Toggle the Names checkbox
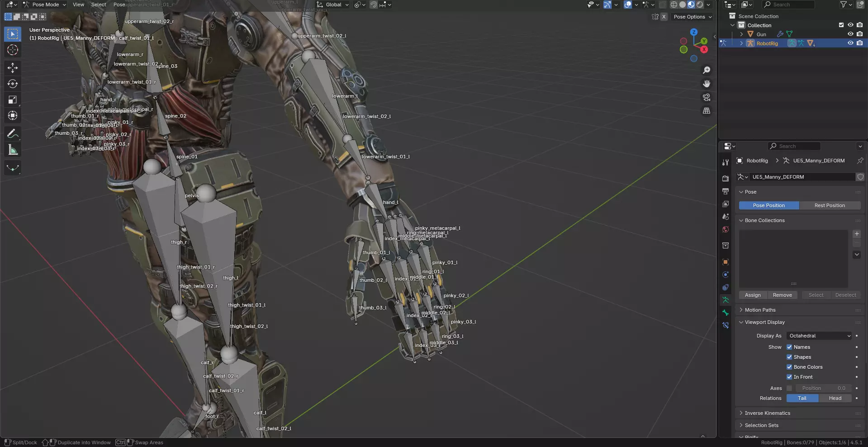The height and width of the screenshot is (447, 868). click(789, 347)
